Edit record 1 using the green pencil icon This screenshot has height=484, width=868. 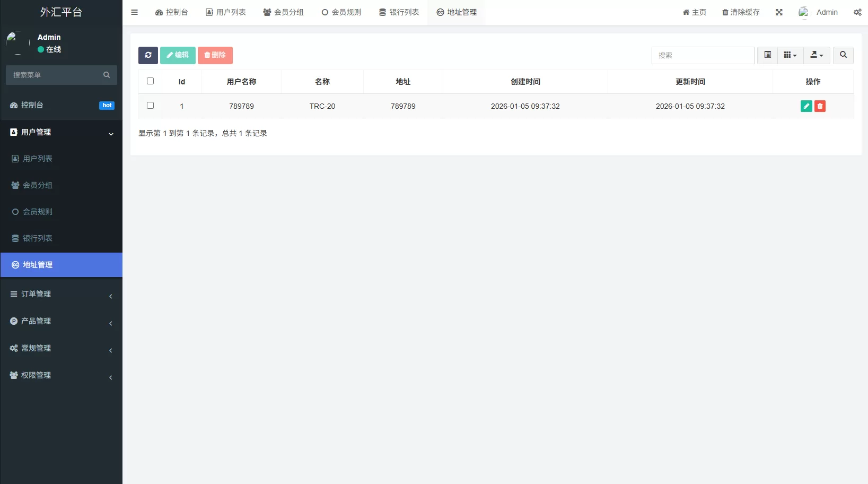[x=806, y=106]
